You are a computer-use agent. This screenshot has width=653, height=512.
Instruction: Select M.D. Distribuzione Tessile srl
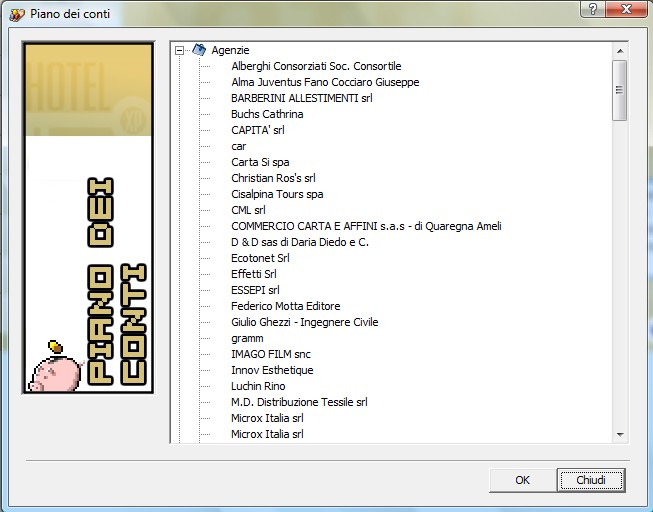click(x=299, y=402)
